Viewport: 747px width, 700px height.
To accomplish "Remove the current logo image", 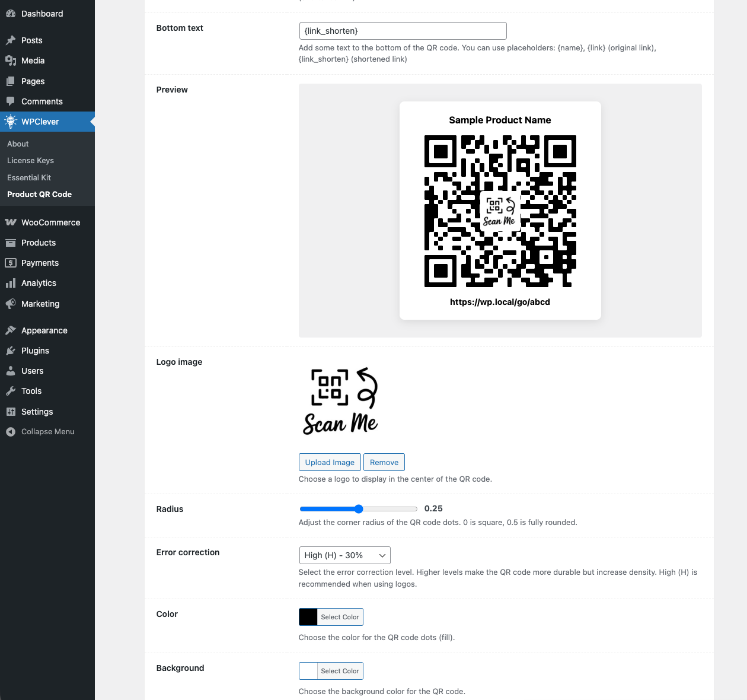I will (384, 463).
